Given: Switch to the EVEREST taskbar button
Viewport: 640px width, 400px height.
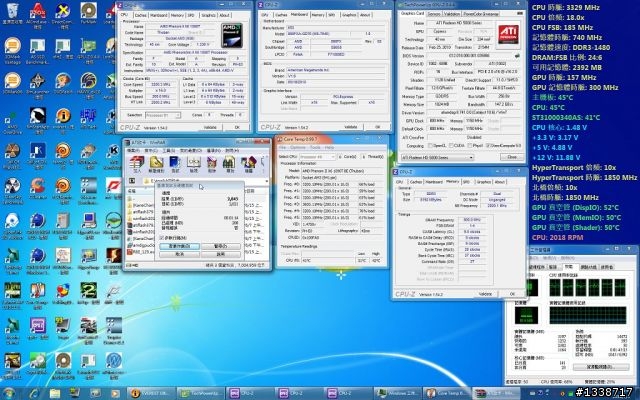Looking at the screenshot, I should pyautogui.click(x=151, y=393).
